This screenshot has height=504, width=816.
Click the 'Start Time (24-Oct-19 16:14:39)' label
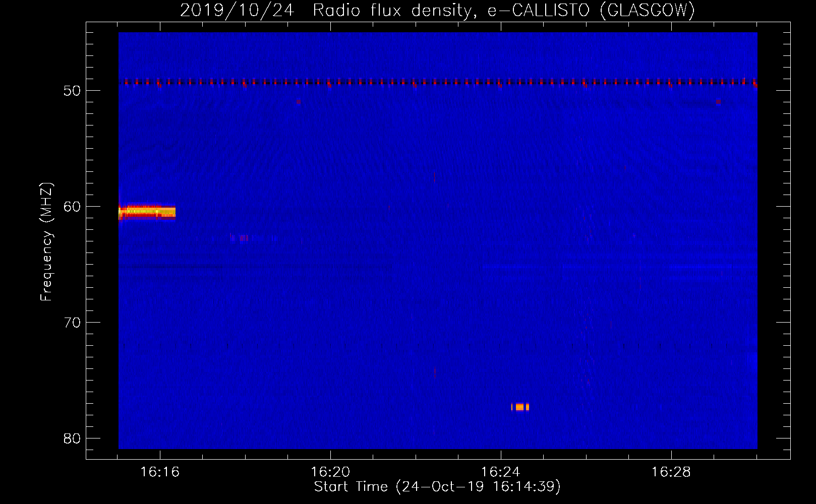(x=437, y=486)
